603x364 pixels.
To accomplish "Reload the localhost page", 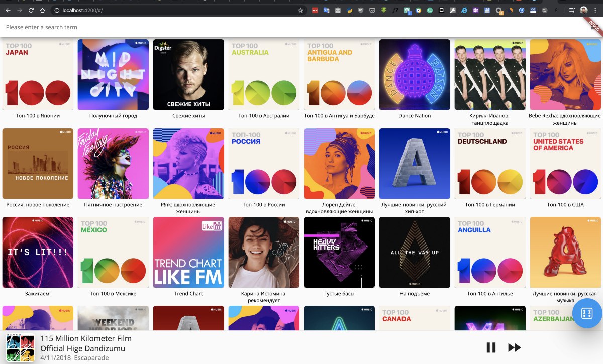I will [31, 10].
